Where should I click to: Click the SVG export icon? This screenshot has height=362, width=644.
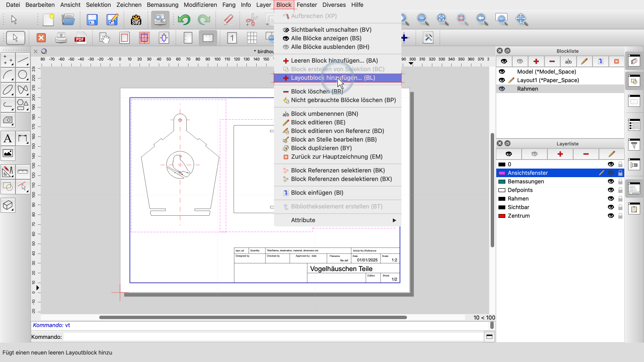(136, 20)
